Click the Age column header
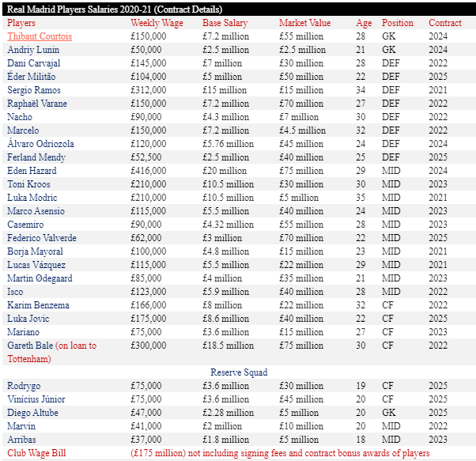Viewport: 476px width, 461px height. click(x=364, y=23)
